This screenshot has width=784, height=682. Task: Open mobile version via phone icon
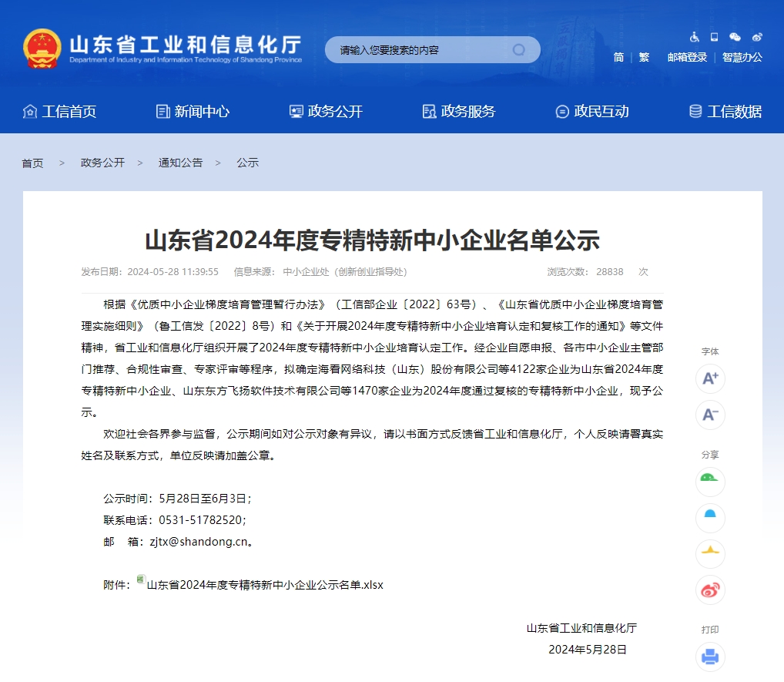coord(714,36)
